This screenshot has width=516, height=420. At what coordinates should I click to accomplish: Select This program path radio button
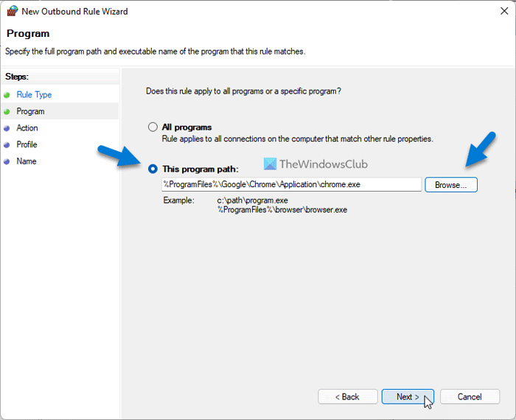pos(153,169)
